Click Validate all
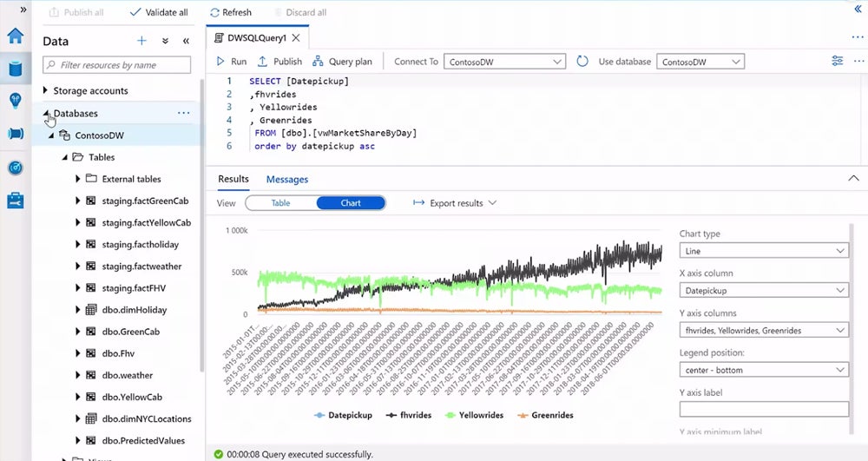Image resolution: width=868 pixels, height=461 pixels. point(159,12)
